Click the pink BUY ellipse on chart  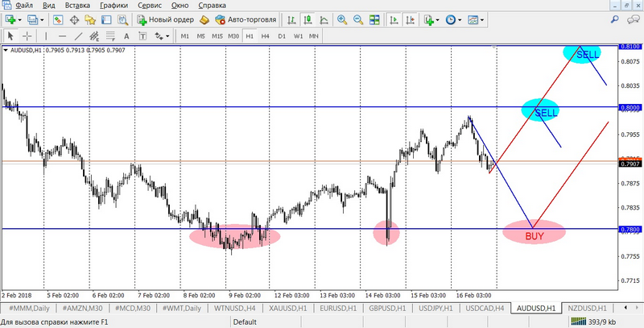534,233
